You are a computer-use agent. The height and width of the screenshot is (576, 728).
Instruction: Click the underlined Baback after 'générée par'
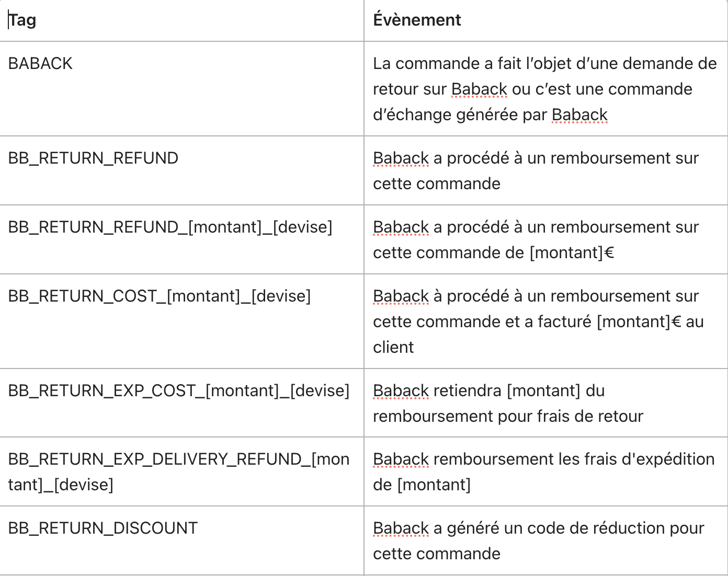579,115
